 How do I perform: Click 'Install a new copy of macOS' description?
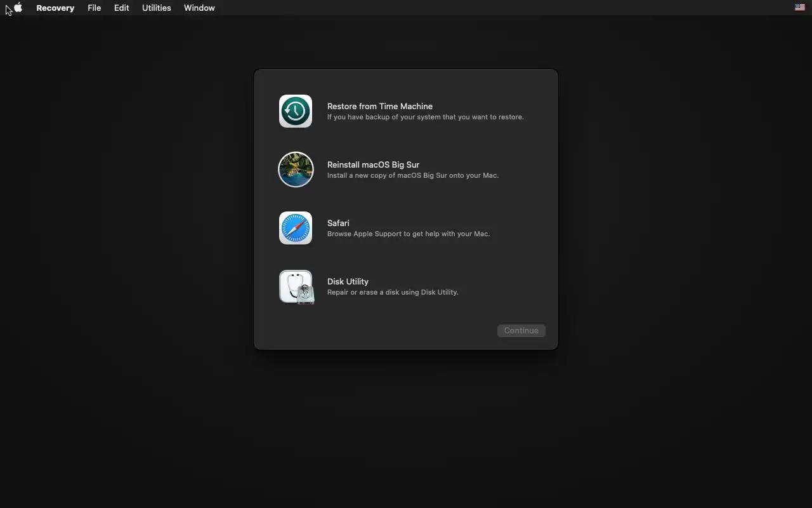click(413, 175)
